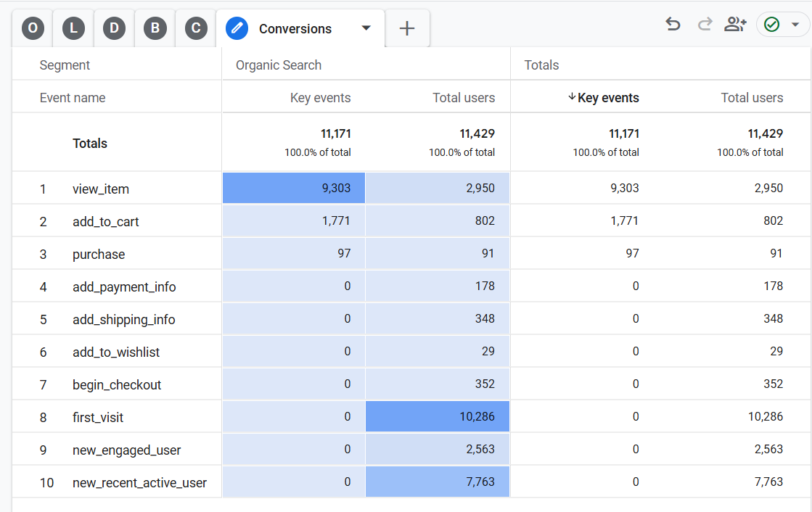Select the Conversions tab label

(295, 29)
